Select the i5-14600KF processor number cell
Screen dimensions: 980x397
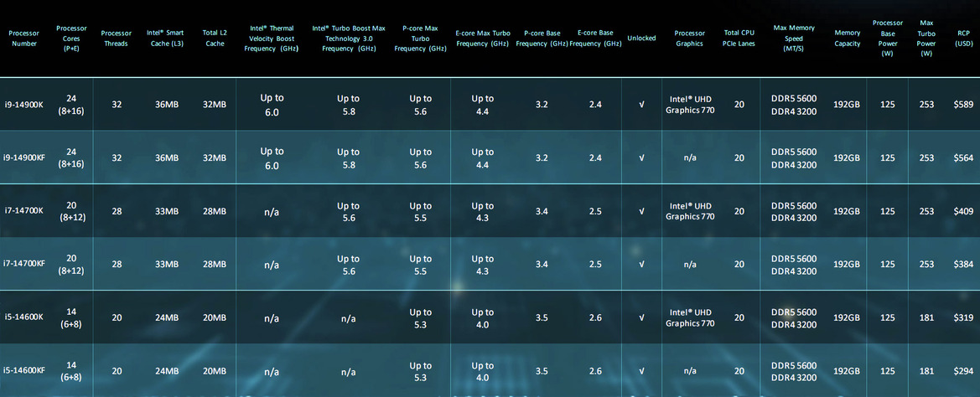[x=24, y=371]
